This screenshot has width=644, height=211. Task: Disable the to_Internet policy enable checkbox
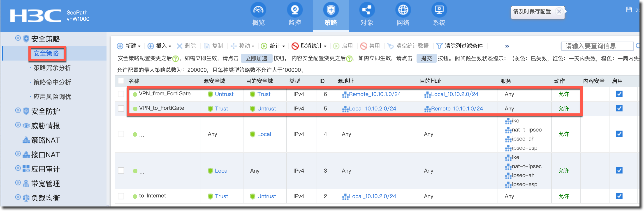point(619,196)
